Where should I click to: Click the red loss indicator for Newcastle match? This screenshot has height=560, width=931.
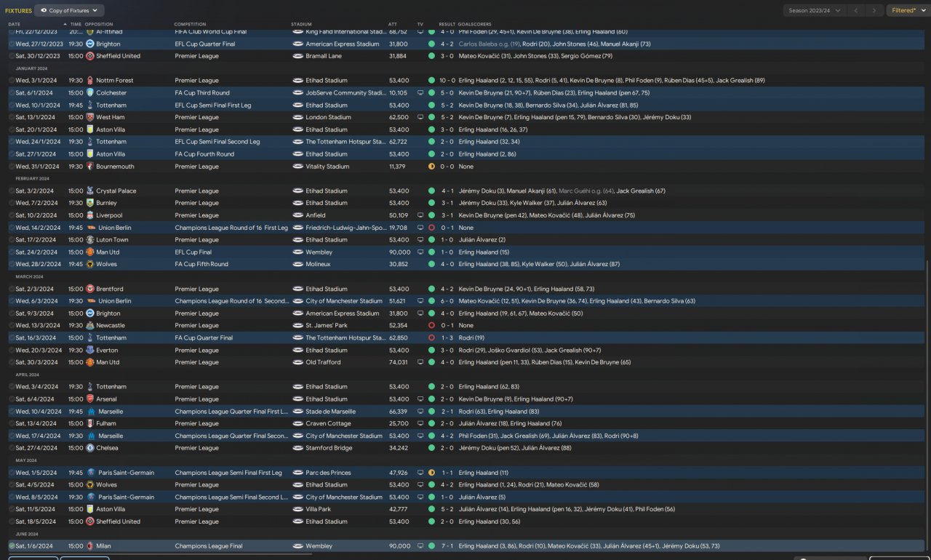(431, 326)
